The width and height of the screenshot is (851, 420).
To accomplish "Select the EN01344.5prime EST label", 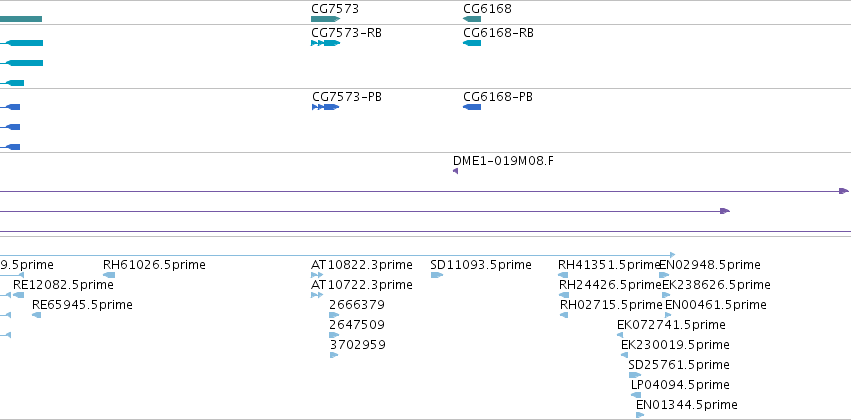I will click(x=687, y=405).
